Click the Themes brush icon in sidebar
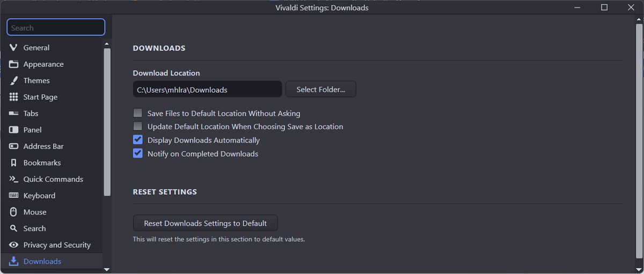The image size is (644, 274). pyautogui.click(x=14, y=80)
